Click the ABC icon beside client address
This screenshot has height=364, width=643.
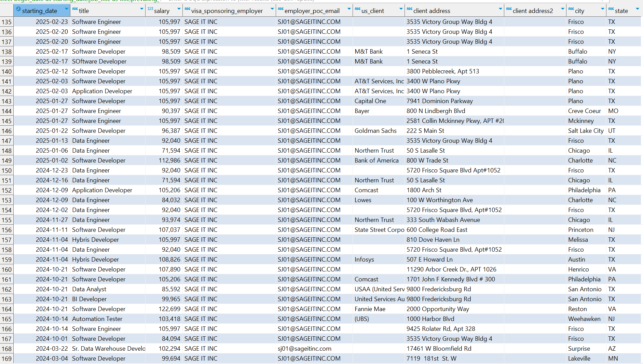point(409,9)
